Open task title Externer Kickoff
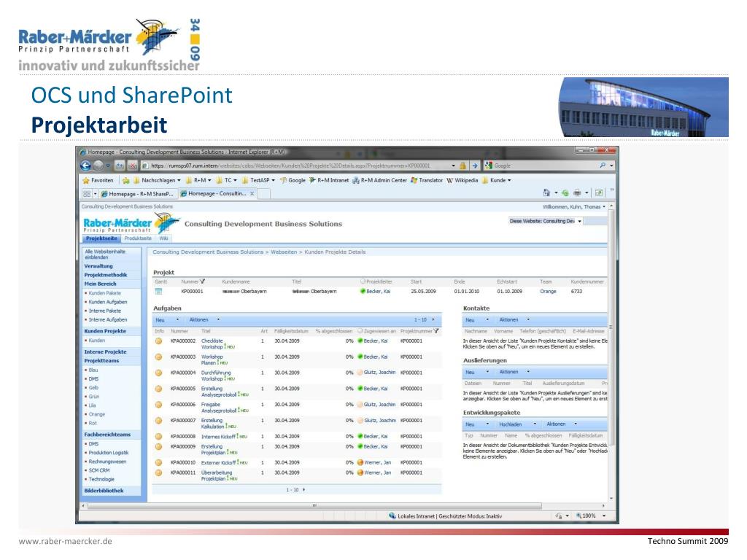Viewport: 747px width, 560px height. [219, 462]
